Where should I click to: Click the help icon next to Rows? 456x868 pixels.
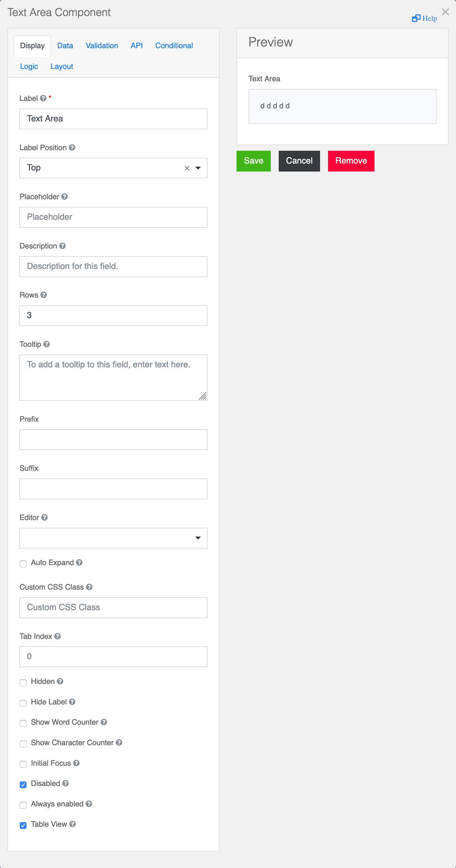pos(44,294)
